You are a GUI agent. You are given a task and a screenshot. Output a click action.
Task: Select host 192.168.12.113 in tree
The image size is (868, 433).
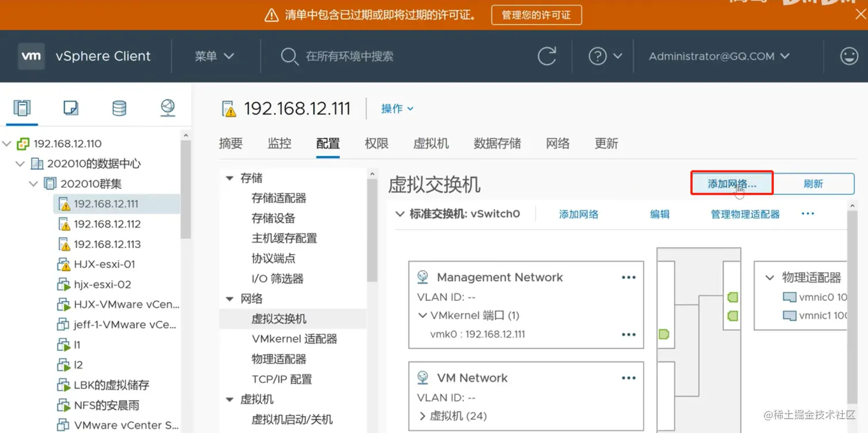coord(107,244)
